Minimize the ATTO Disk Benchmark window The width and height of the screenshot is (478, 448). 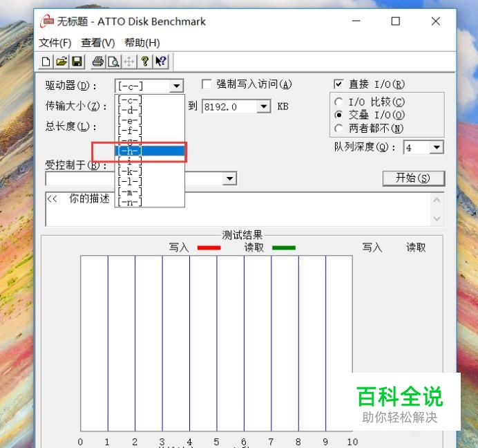click(356, 21)
